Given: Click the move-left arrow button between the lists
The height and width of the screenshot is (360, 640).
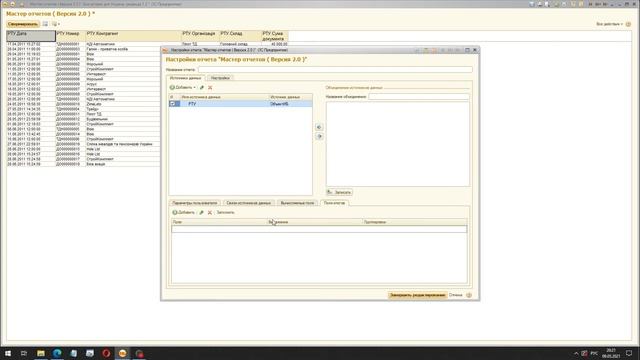Looking at the screenshot, I should (x=319, y=127).
